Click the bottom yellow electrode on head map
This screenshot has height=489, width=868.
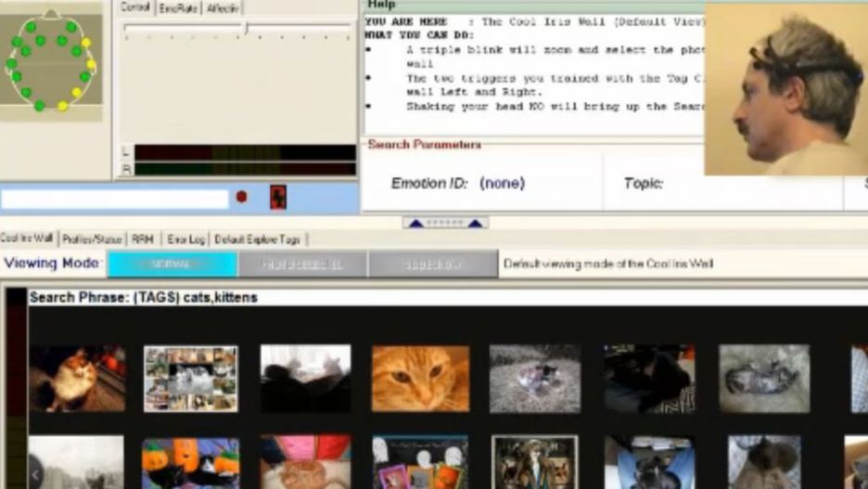[62, 105]
